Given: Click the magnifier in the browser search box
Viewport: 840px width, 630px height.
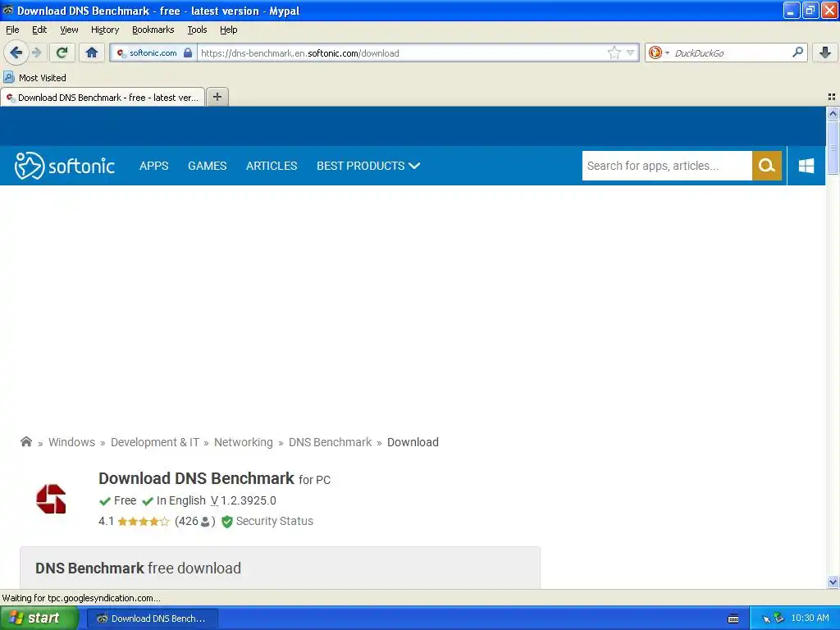Looking at the screenshot, I should pyautogui.click(x=797, y=52).
